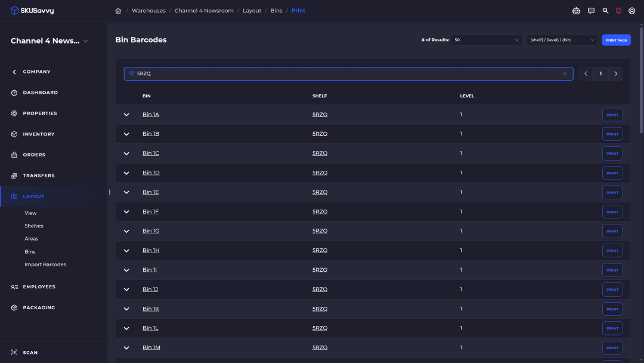
Task: Click the Print Page button
Action: (616, 40)
